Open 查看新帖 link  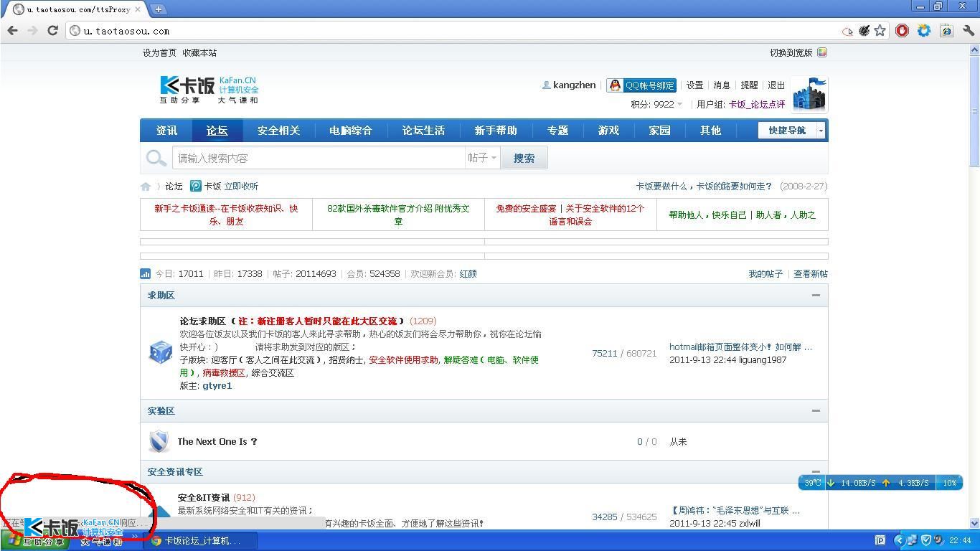pos(811,273)
